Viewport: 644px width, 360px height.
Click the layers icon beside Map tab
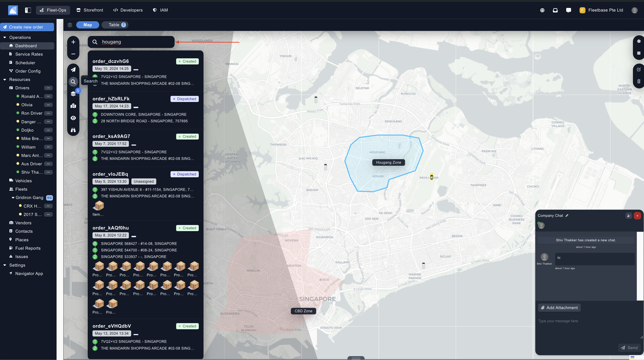70,25
